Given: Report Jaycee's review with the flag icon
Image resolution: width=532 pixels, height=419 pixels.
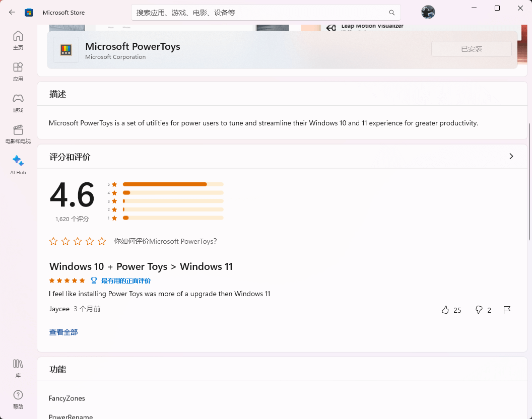Looking at the screenshot, I should [x=507, y=310].
